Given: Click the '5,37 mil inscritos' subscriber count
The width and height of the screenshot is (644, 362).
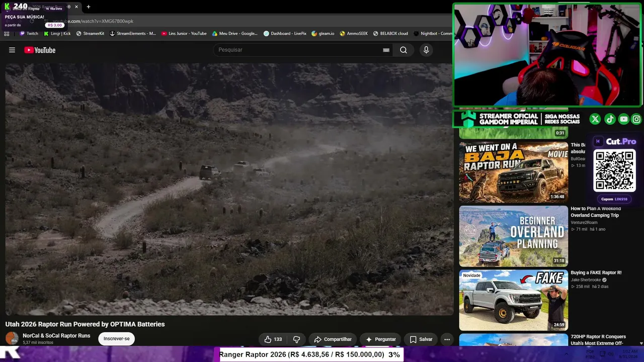Looking at the screenshot, I should (x=38, y=343).
